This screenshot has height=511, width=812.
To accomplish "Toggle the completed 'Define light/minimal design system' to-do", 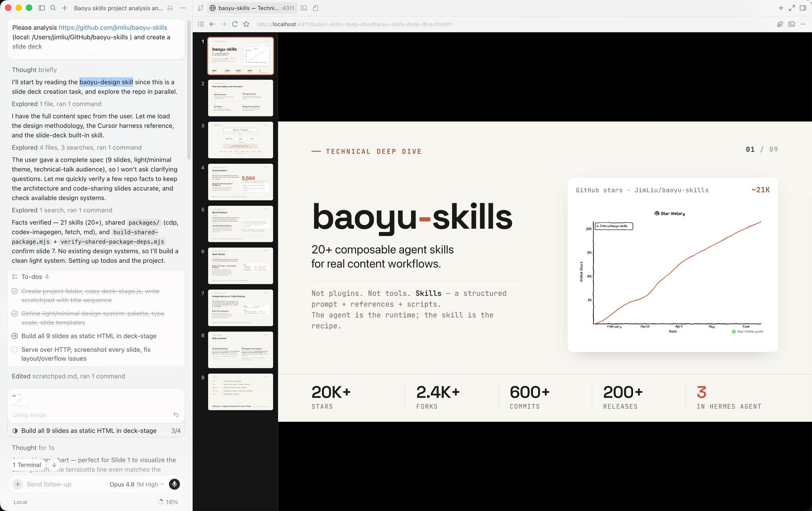I will 15,314.
